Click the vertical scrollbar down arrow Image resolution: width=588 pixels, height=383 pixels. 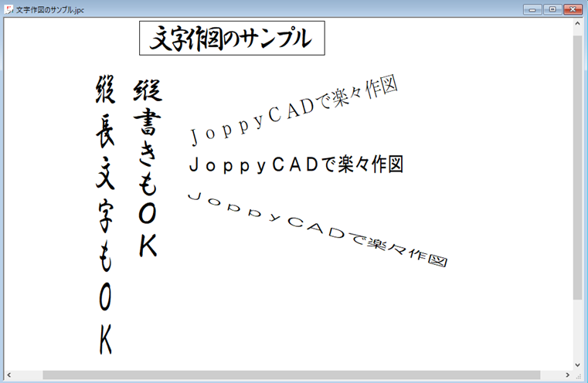click(x=577, y=364)
